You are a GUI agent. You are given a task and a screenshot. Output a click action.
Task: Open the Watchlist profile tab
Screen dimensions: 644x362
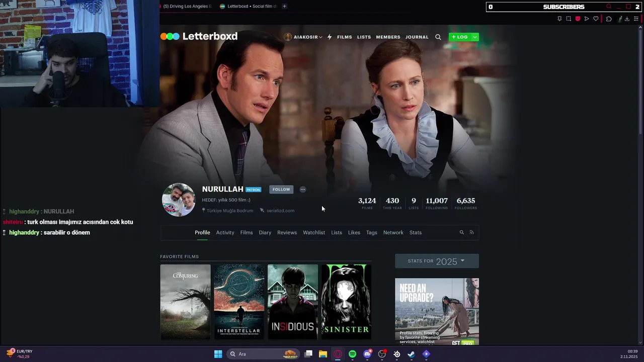point(314,232)
